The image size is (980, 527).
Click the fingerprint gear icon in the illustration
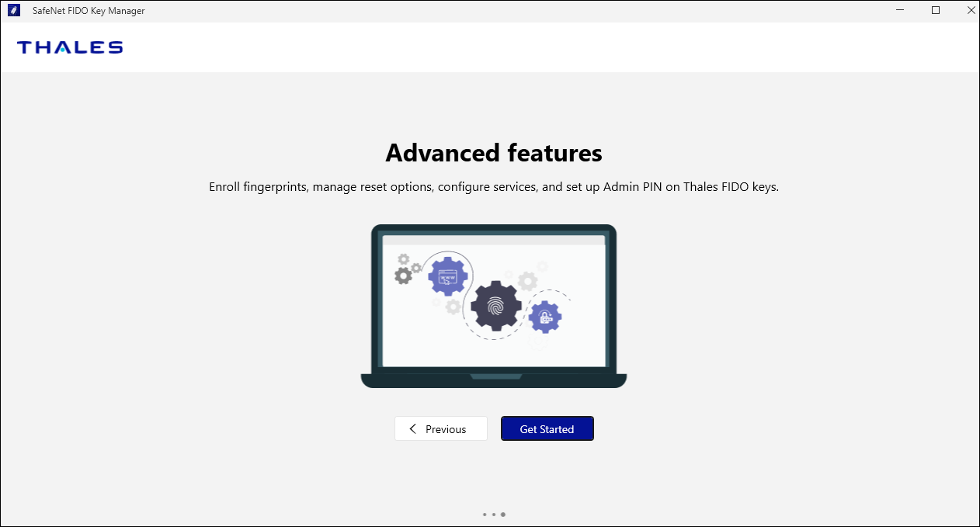click(495, 307)
